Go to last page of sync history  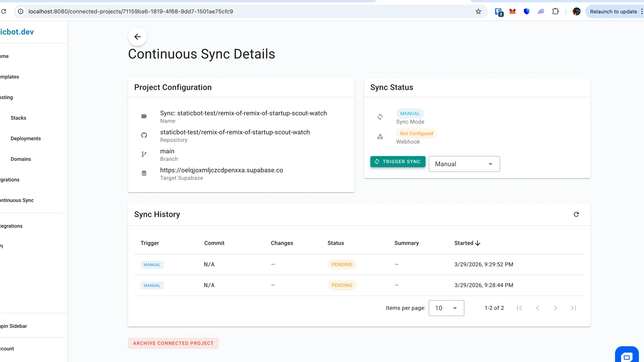click(x=574, y=308)
